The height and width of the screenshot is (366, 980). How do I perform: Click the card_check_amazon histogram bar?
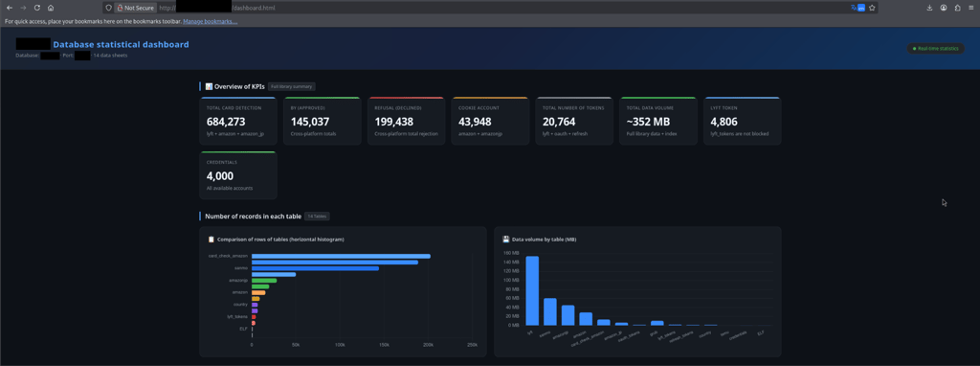[x=341, y=256]
